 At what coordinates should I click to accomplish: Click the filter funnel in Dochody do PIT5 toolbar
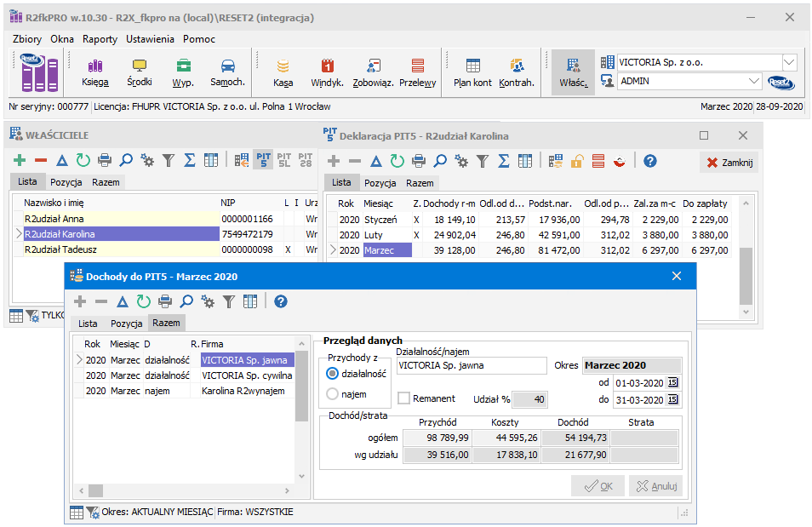pos(229,301)
